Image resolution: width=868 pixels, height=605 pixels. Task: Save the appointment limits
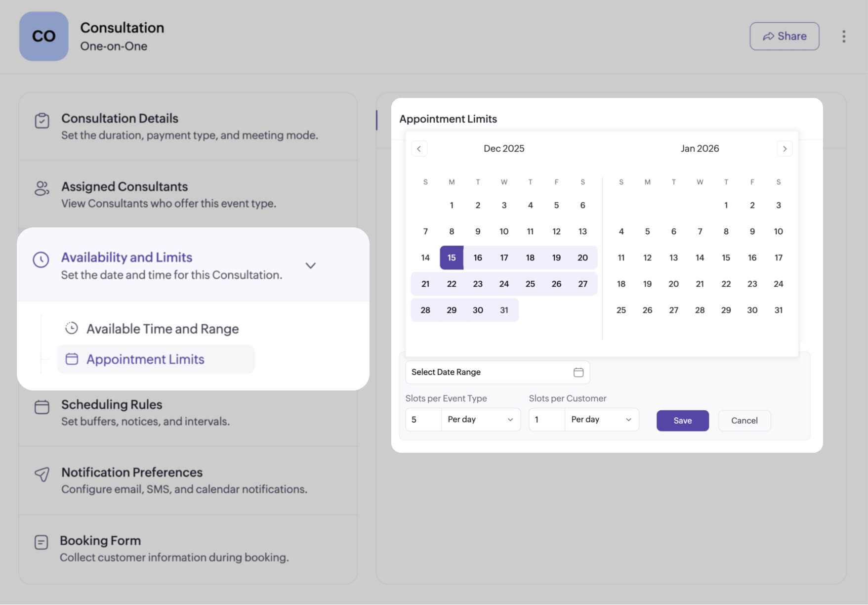coord(683,421)
